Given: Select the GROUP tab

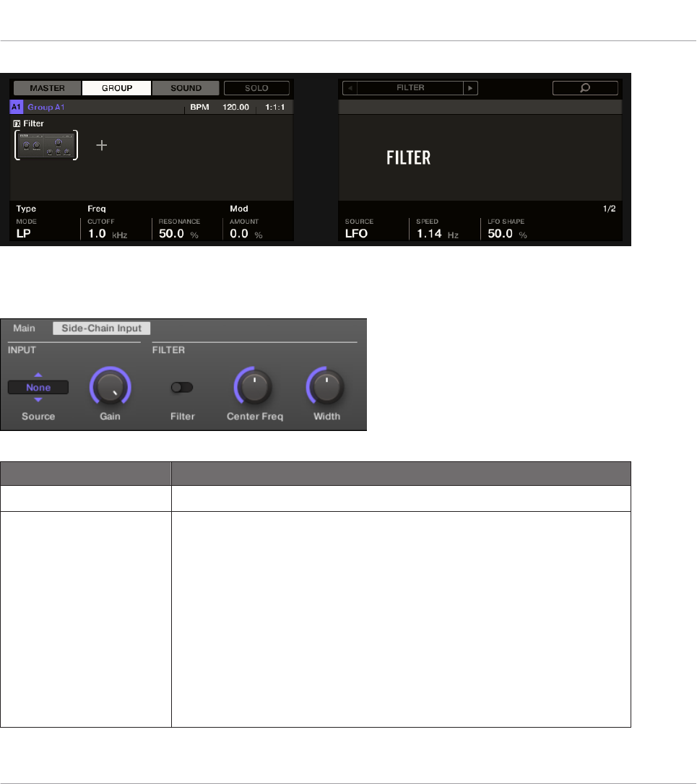Looking at the screenshot, I should (x=116, y=88).
